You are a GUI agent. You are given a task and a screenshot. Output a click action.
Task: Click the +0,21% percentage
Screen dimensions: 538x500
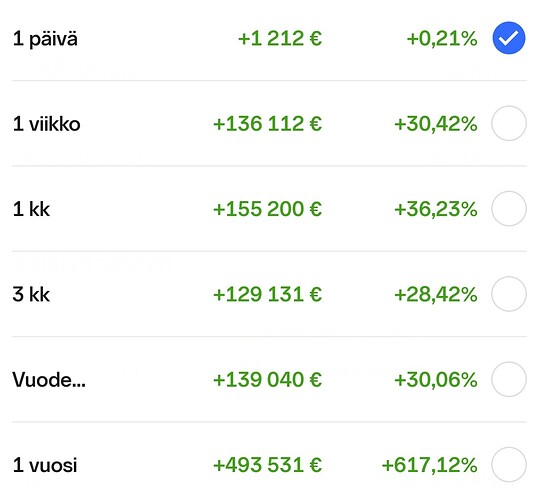[x=442, y=38]
